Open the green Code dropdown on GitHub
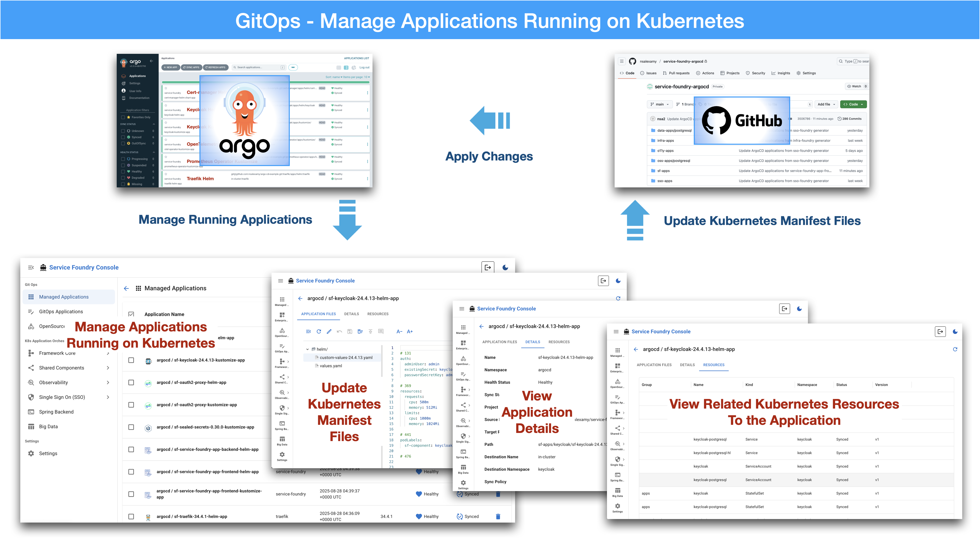Screen dimensions: 980x550 click(853, 104)
